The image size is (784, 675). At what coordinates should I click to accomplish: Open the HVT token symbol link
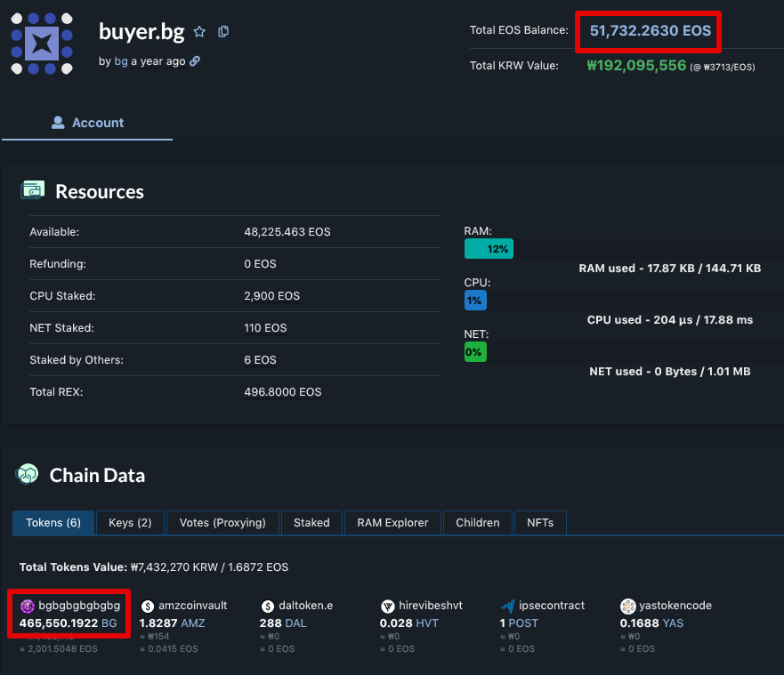pos(427,623)
